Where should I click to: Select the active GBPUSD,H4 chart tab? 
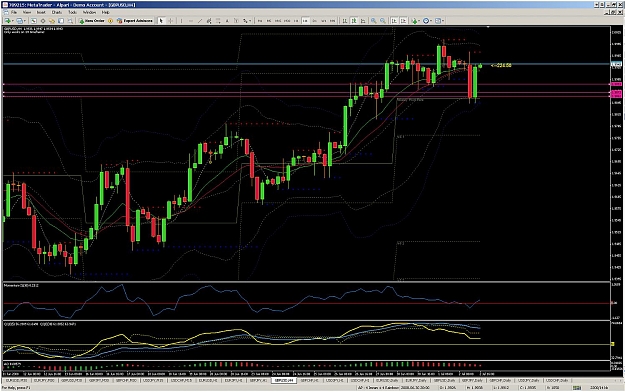[284, 380]
